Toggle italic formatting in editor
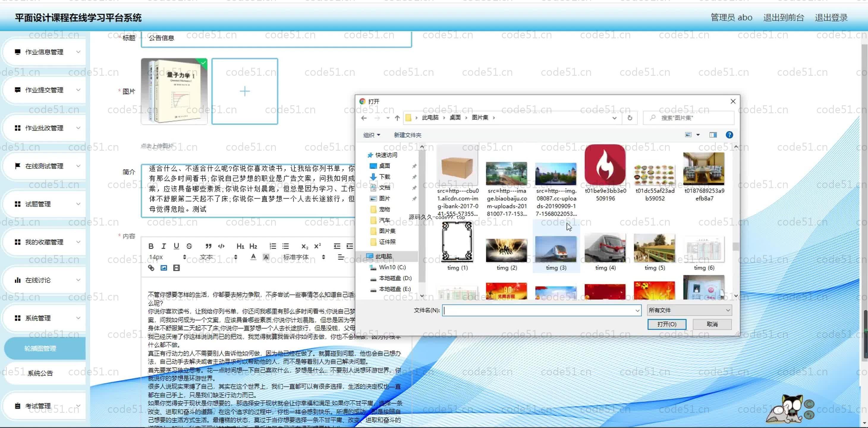Viewport: 868px width, 428px height. (x=163, y=246)
